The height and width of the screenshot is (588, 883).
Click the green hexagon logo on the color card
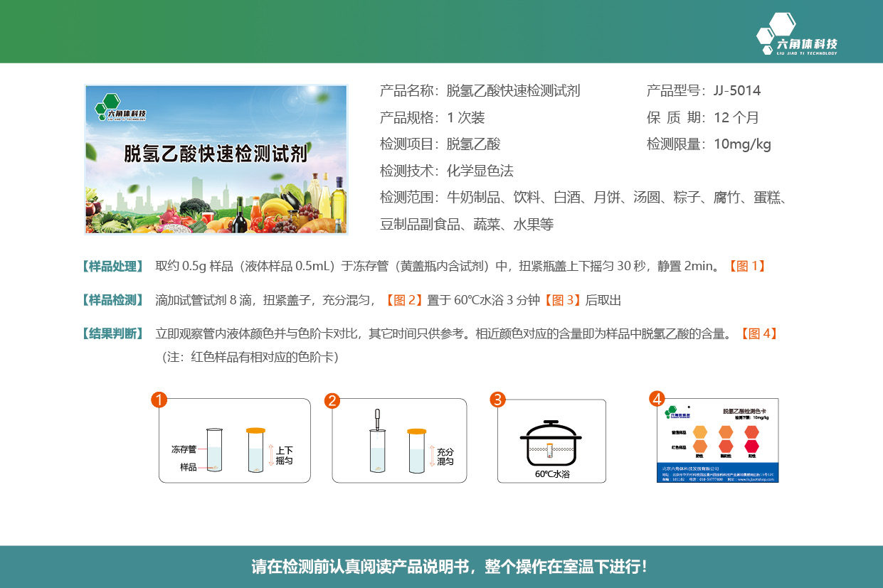(x=676, y=412)
